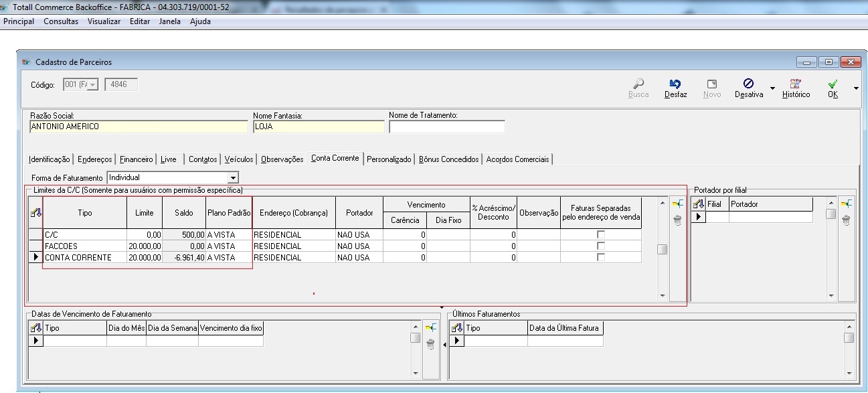The width and height of the screenshot is (868, 393).
Task: Open the Histórico icon
Action: [x=796, y=84]
